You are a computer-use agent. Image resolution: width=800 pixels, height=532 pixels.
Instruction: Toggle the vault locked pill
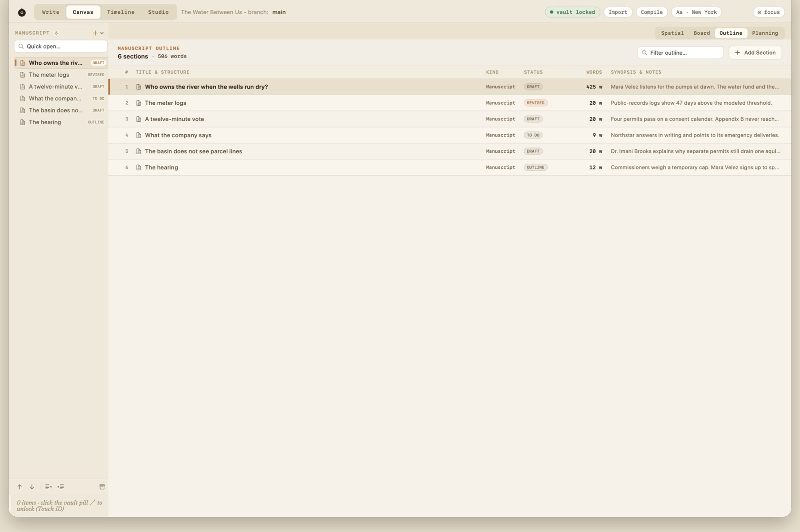572,12
